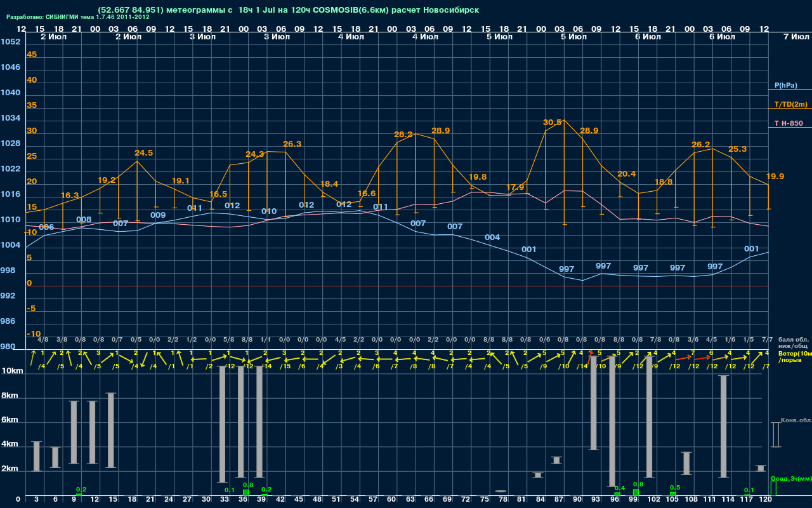Click the 980 pressure axis tick

[8, 347]
